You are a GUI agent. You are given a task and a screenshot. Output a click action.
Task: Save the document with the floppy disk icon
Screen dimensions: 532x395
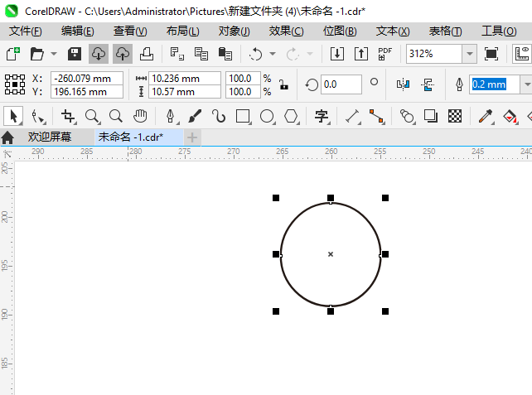[75, 54]
